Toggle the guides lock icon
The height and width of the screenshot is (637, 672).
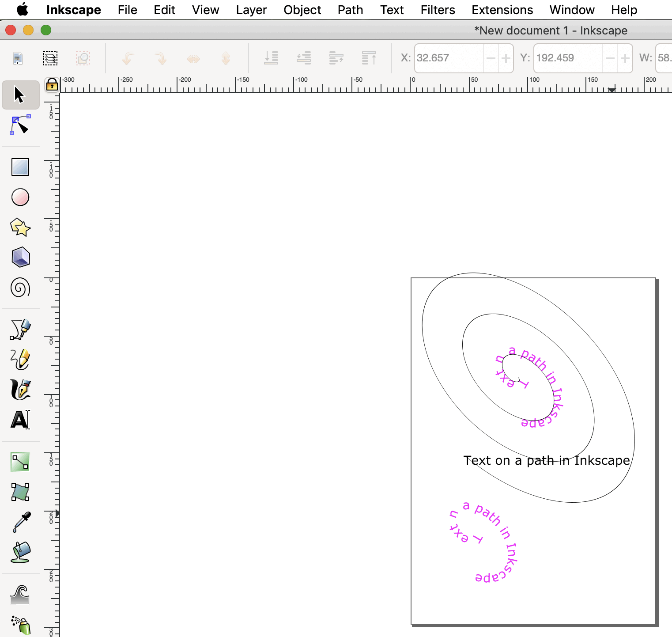coord(52,84)
